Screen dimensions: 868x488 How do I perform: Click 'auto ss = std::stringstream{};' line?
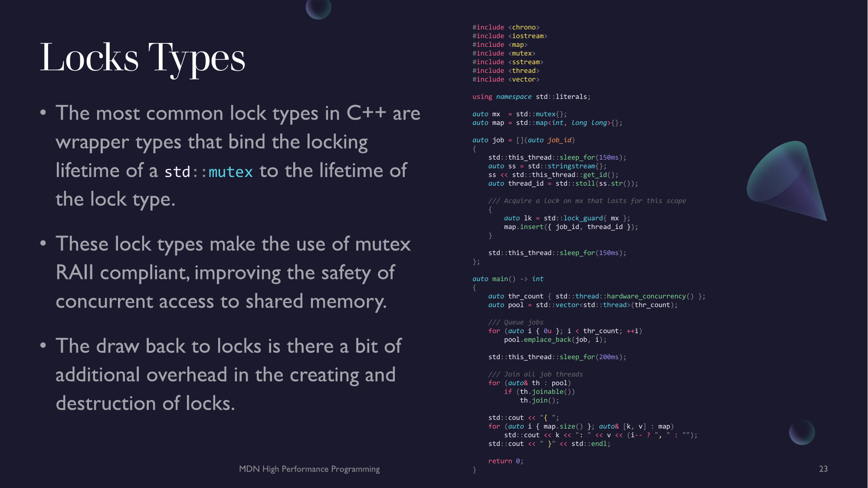click(x=547, y=166)
